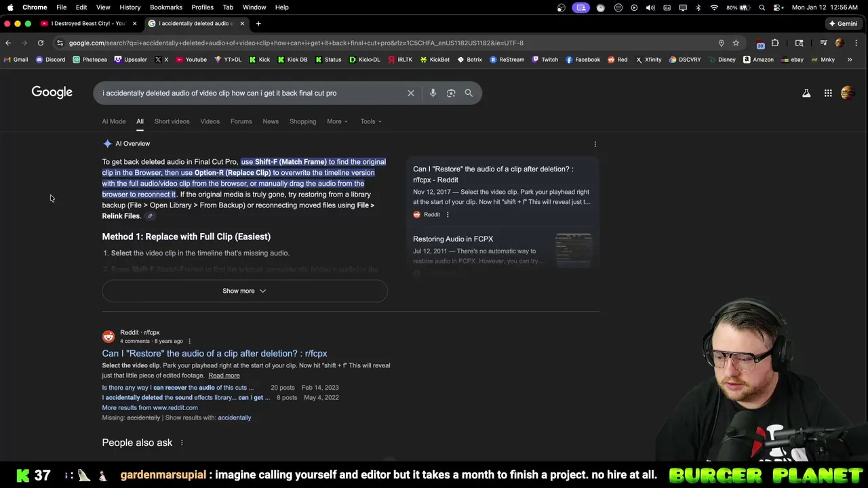Open the Google account avatar

click(x=848, y=93)
